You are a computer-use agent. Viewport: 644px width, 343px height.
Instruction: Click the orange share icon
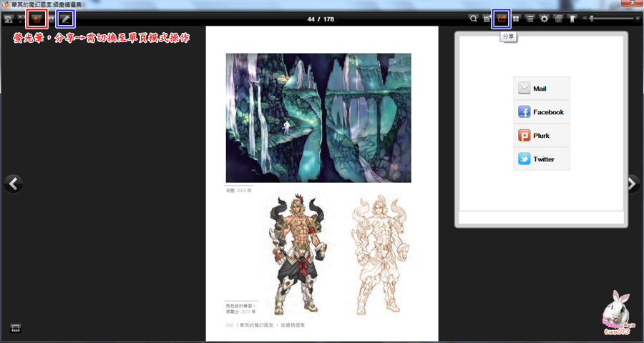pos(502,18)
